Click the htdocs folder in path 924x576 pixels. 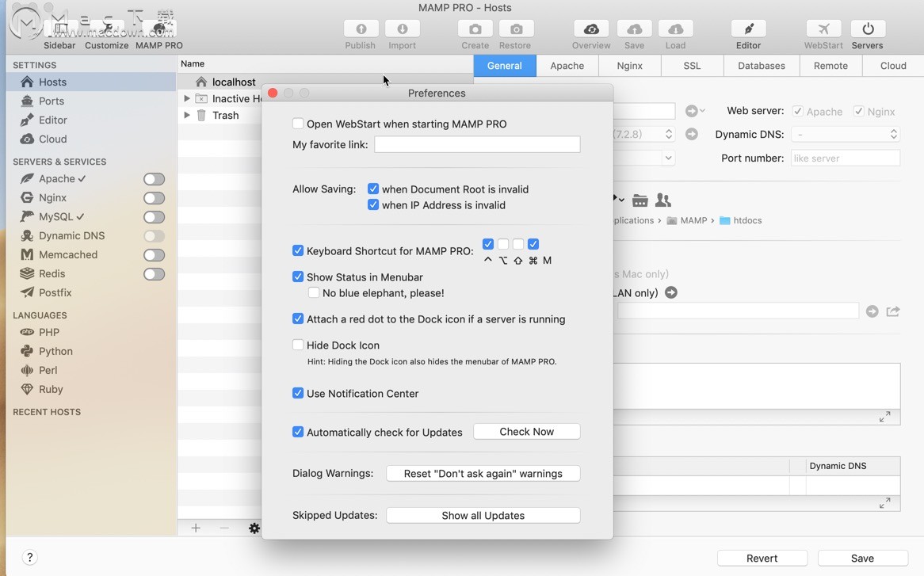coord(741,220)
